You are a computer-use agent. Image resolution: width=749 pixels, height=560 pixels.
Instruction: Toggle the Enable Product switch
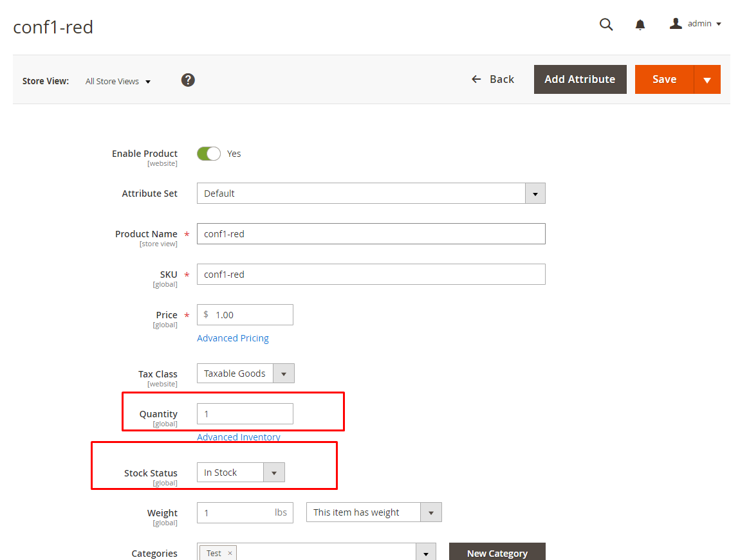click(208, 154)
